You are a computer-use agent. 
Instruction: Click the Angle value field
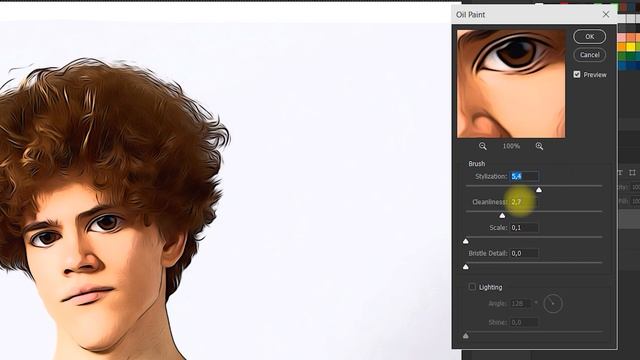(521, 303)
